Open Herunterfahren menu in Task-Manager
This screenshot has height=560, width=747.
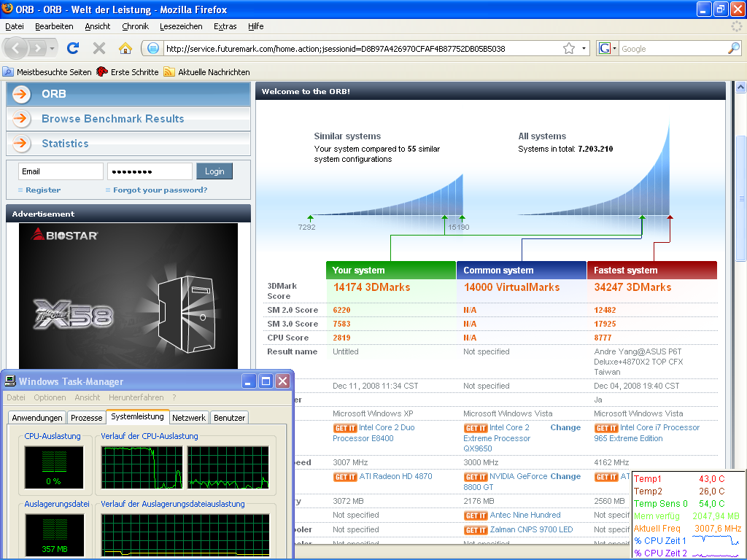(136, 397)
